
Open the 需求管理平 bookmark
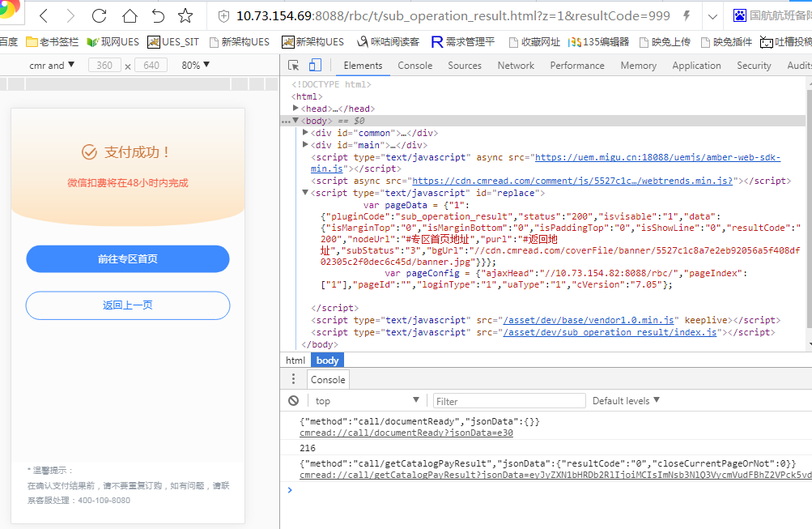click(x=463, y=42)
